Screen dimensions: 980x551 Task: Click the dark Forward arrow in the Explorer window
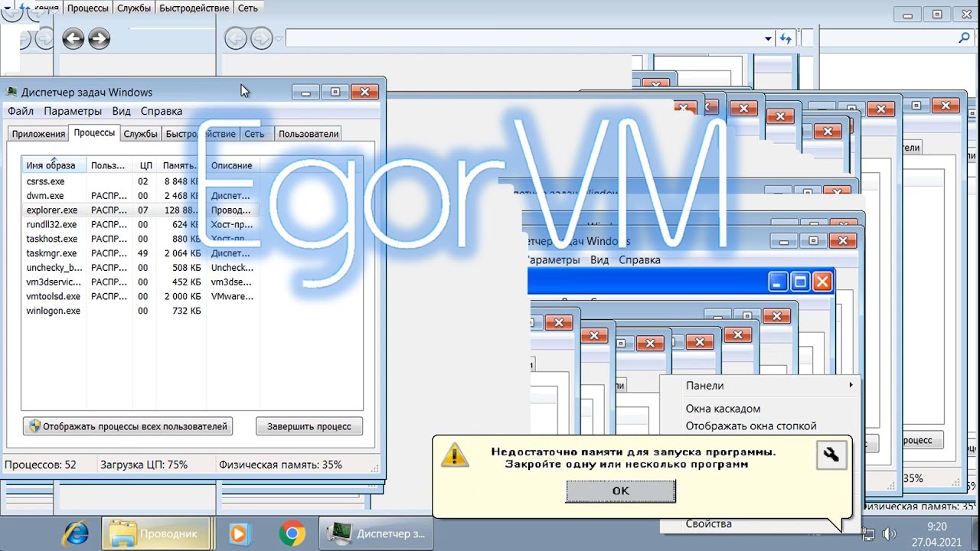(100, 38)
